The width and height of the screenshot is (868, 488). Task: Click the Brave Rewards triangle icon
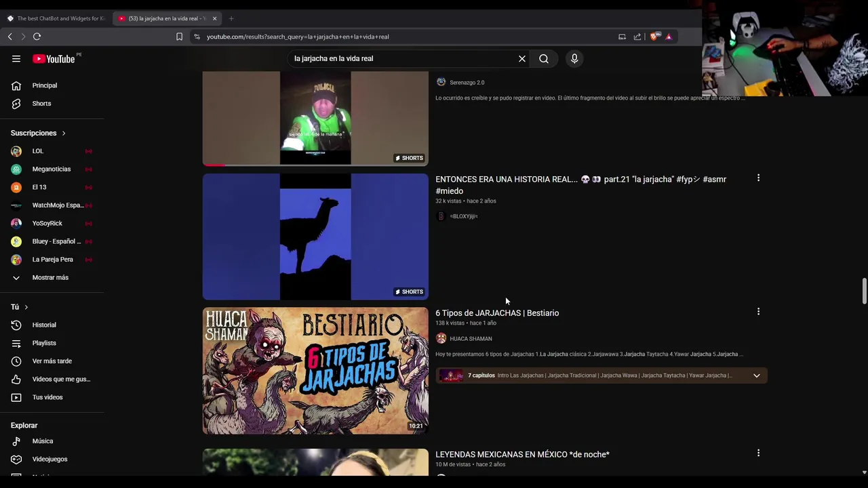click(x=669, y=37)
